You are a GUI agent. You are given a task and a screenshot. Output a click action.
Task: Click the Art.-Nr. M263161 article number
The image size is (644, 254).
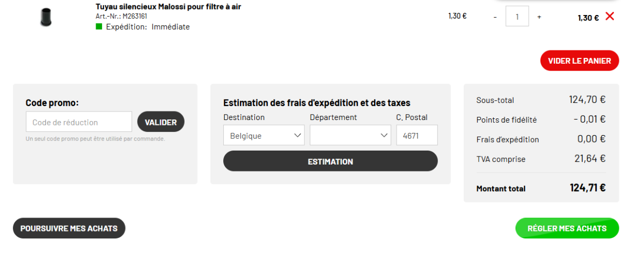[121, 17]
